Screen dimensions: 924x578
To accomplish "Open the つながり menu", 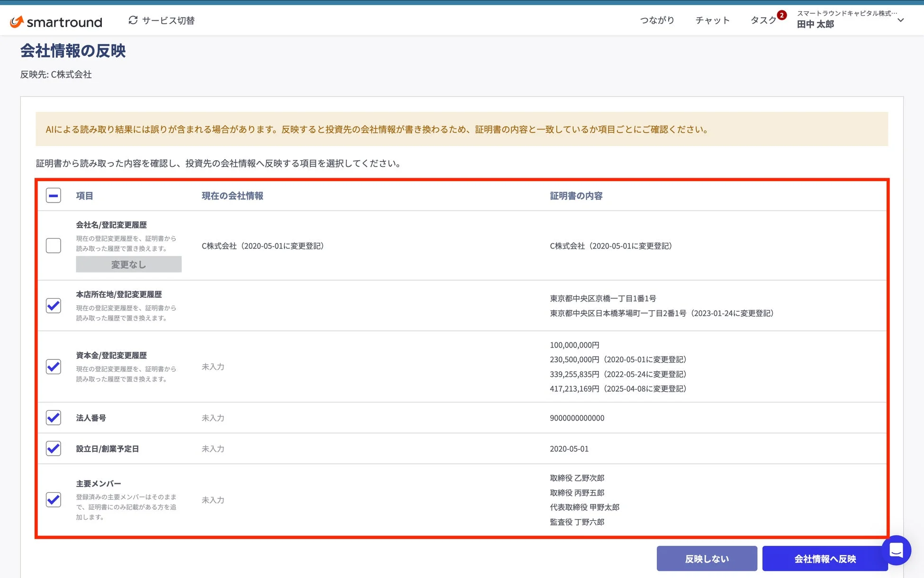I will [x=657, y=20].
